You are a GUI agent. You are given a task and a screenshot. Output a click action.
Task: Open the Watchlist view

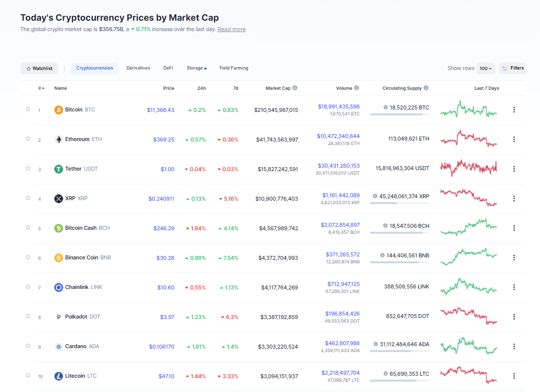tap(39, 69)
